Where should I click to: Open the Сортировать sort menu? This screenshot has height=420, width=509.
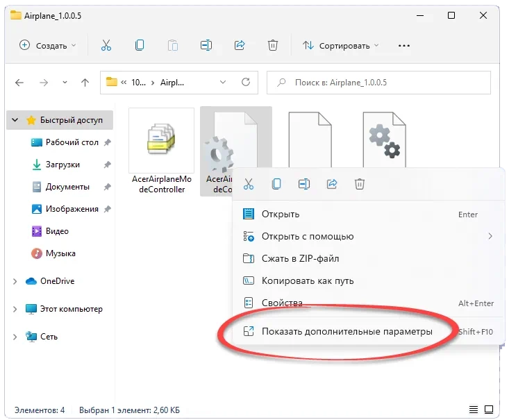click(340, 45)
